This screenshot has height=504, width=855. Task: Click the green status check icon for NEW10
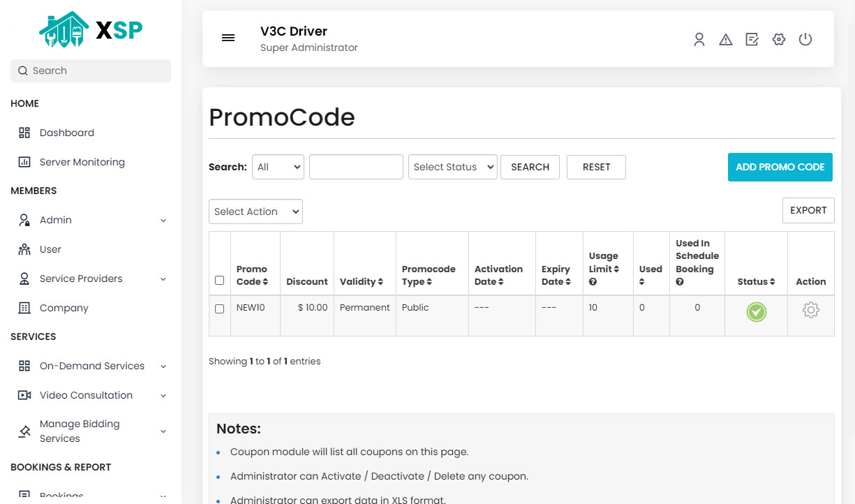tap(756, 313)
